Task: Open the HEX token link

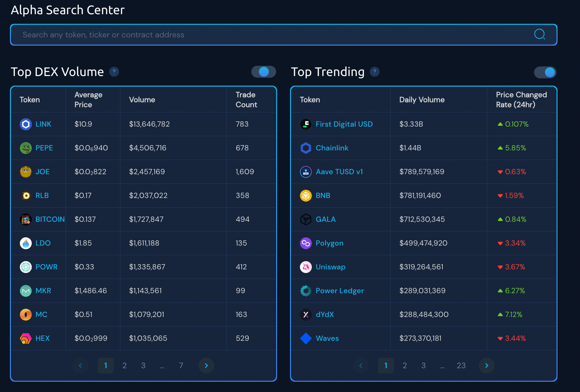Action: [43, 338]
